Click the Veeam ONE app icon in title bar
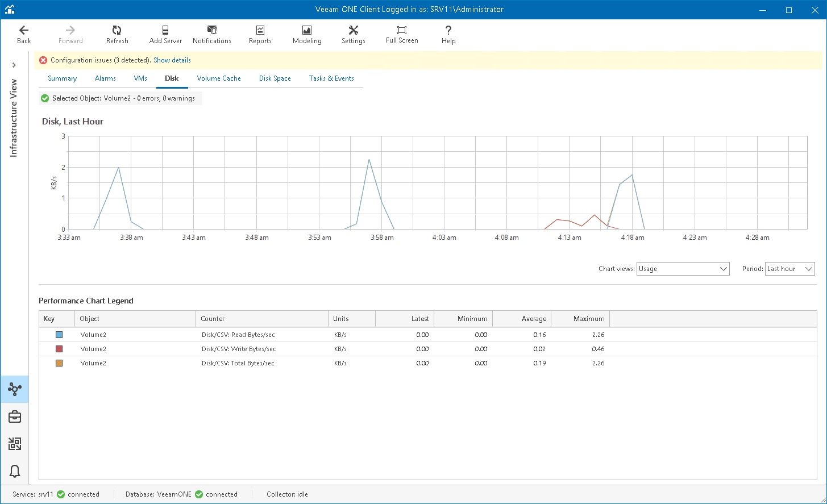The height and width of the screenshot is (504, 827). (10, 10)
